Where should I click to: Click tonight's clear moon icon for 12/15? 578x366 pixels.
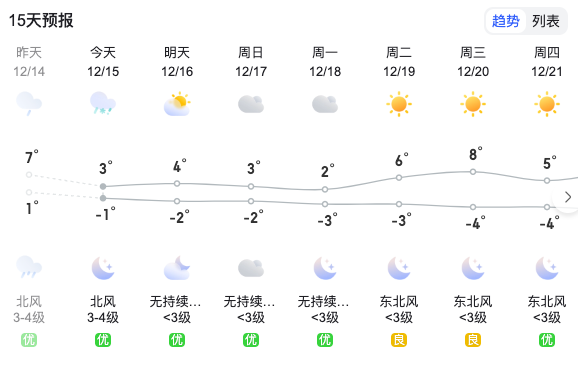[103, 268]
